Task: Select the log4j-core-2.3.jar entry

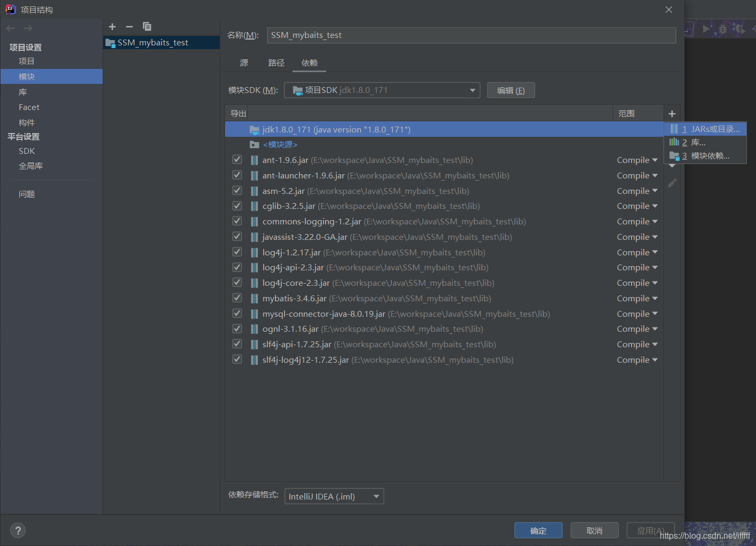Action: point(444,283)
